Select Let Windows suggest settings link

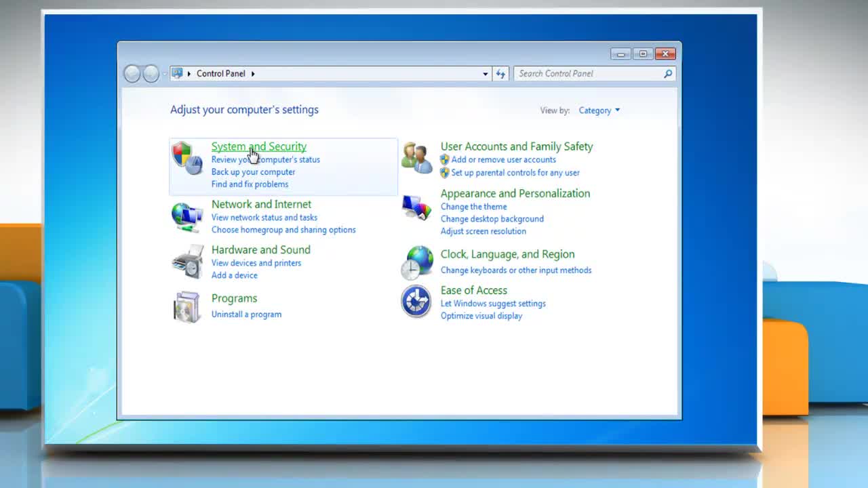493,304
